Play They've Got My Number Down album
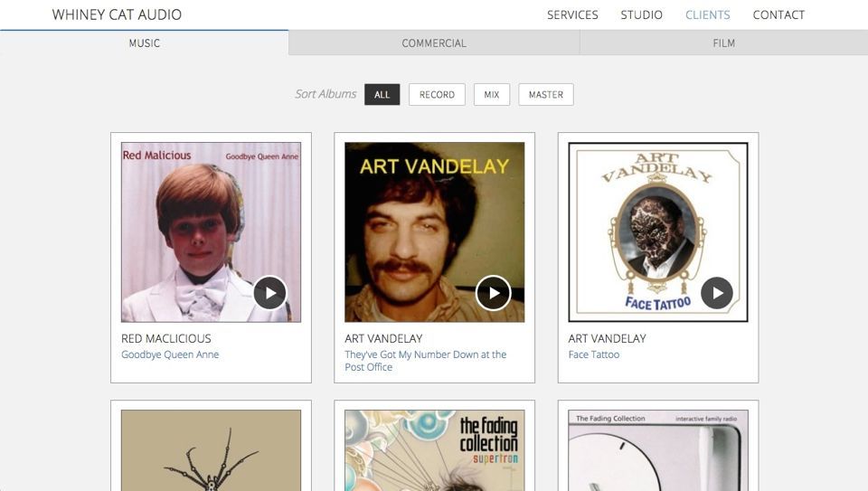 coord(493,293)
